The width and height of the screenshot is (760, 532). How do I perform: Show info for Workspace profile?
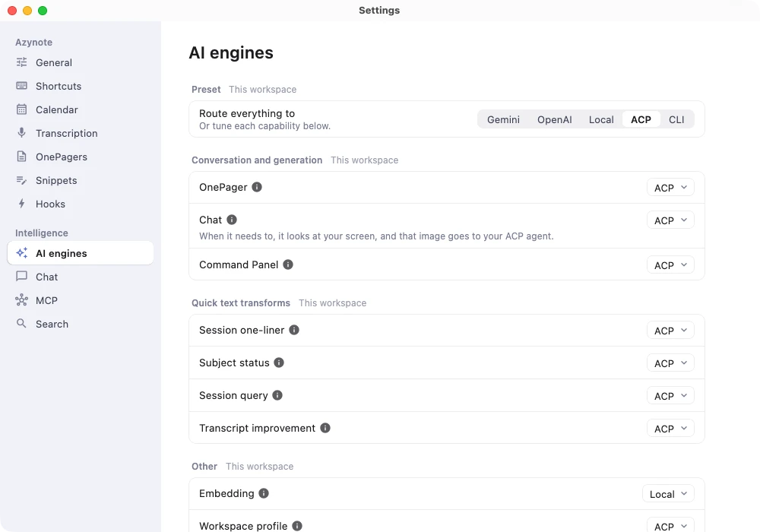tap(297, 526)
